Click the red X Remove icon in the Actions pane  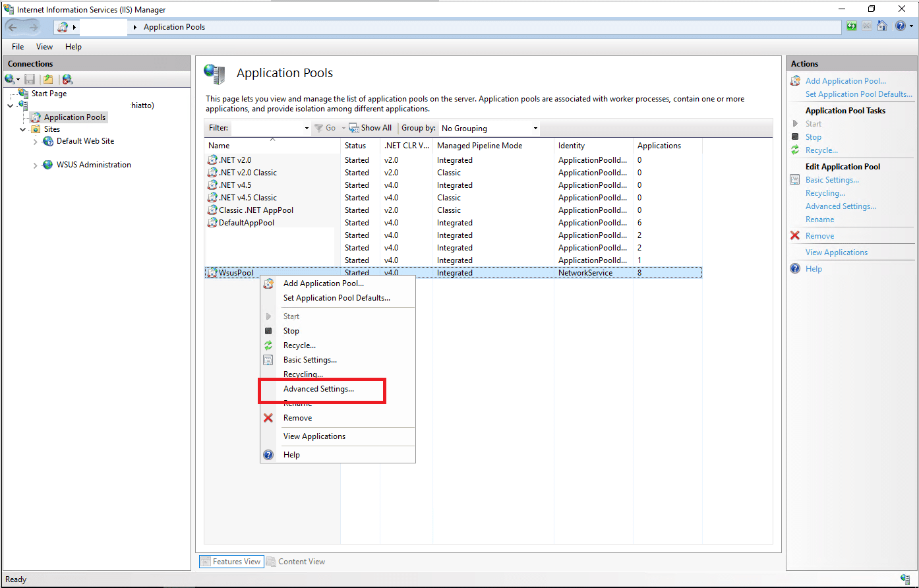click(795, 236)
